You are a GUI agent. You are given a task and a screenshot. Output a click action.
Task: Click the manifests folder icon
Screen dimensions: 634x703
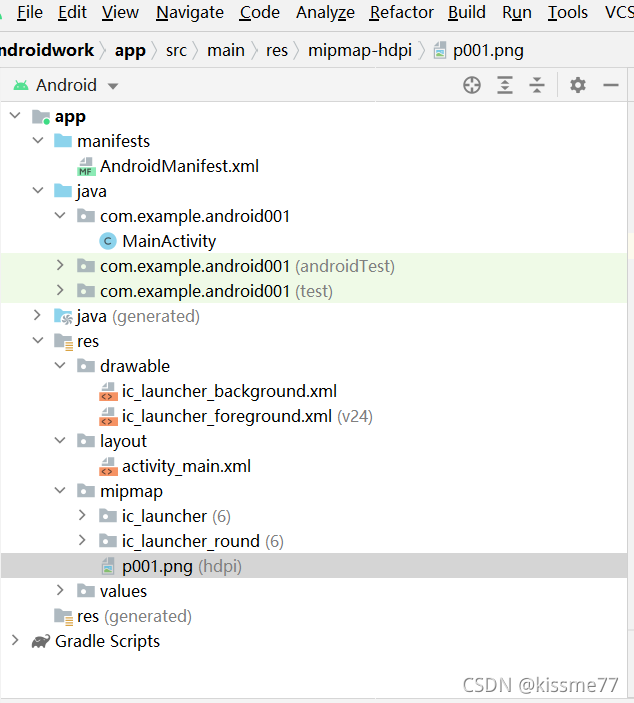(63, 141)
